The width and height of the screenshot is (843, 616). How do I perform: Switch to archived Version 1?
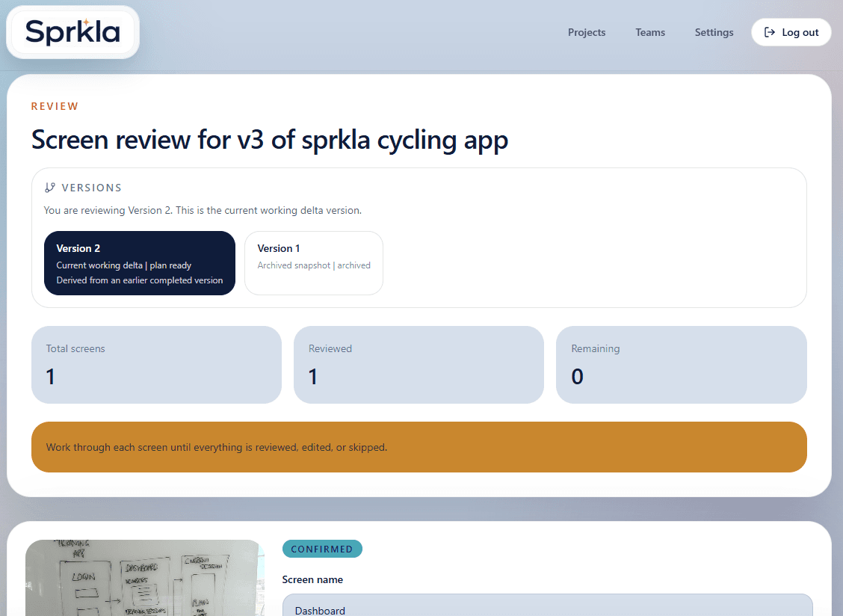pyautogui.click(x=314, y=263)
